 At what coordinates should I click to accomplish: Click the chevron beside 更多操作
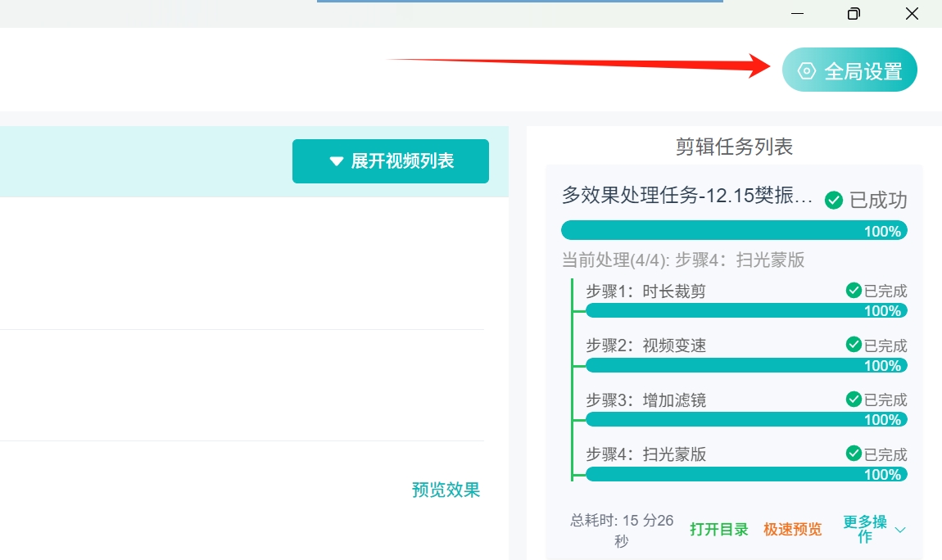click(x=899, y=530)
